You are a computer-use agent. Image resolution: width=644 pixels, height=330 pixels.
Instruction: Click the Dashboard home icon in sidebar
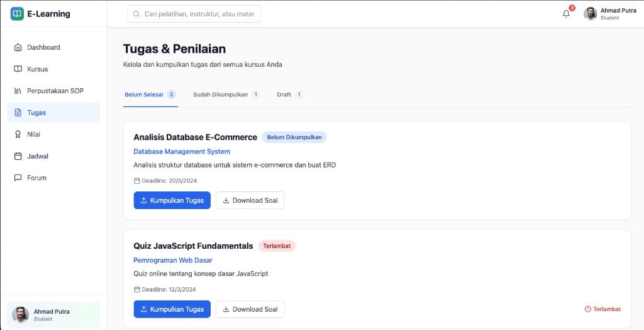click(18, 47)
